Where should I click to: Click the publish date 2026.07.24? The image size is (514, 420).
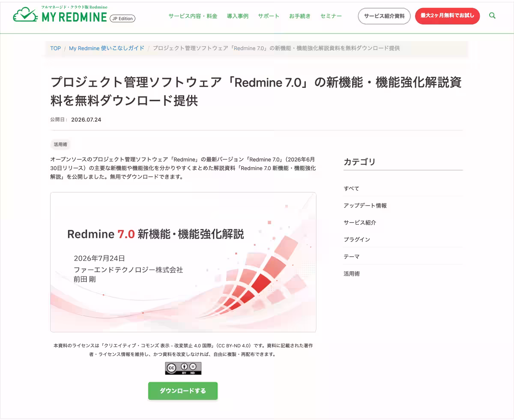pos(86,120)
